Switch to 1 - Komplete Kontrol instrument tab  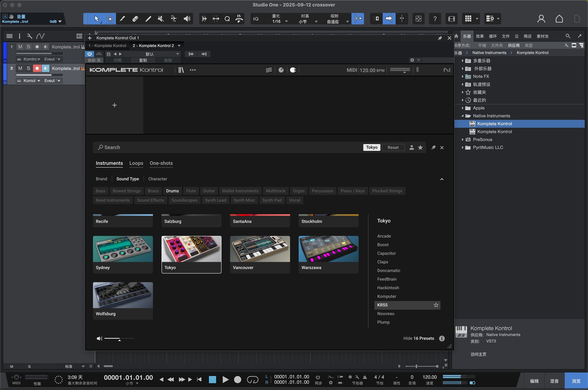click(107, 46)
